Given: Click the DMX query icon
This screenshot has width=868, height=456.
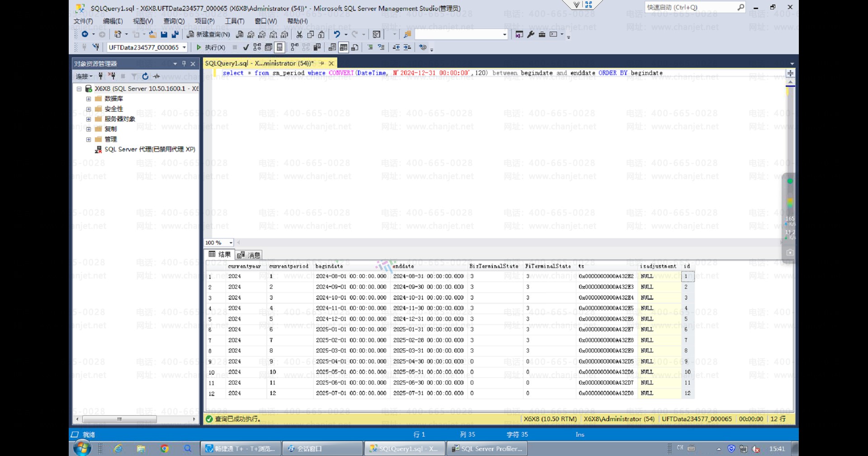Looking at the screenshot, I should tap(262, 34).
